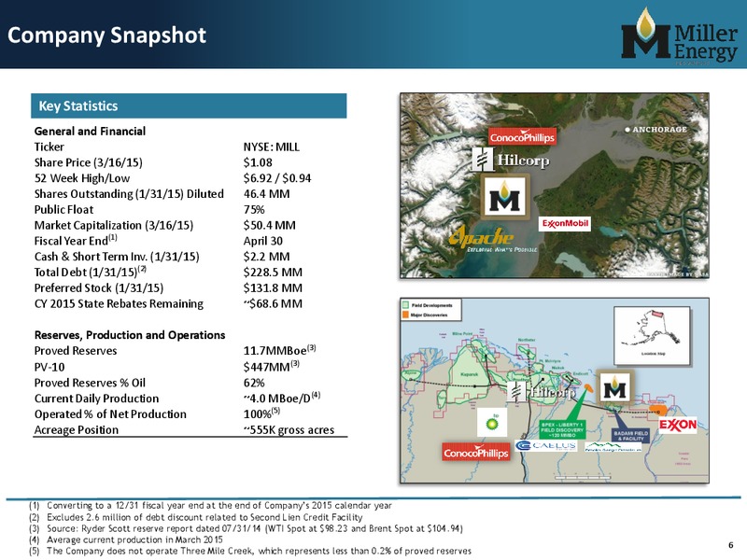Click the ExxonMobil logo on Cook Inlet map
The height and width of the screenshot is (560, 747).
566,223
